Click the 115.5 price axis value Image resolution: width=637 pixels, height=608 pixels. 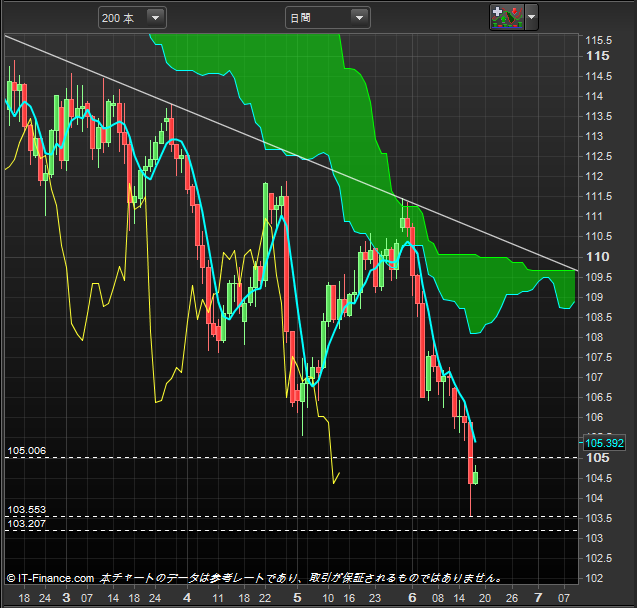click(x=598, y=40)
